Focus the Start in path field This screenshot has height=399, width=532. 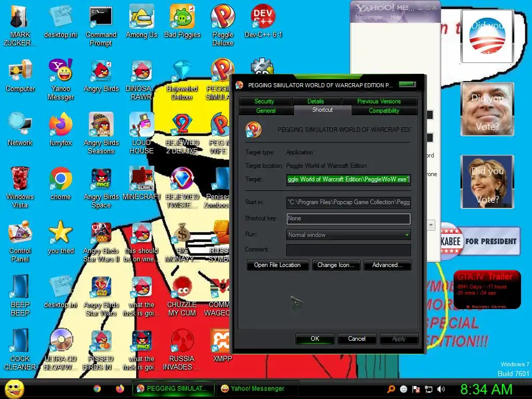point(349,202)
